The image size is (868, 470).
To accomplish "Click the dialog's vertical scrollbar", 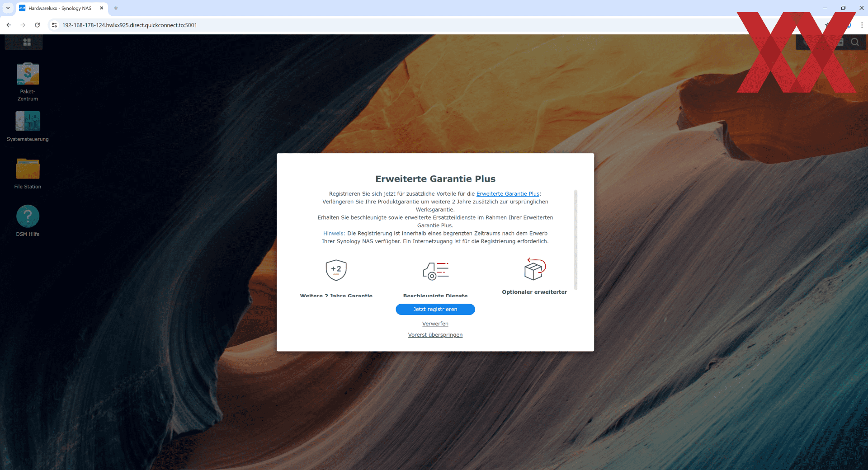I will pyautogui.click(x=576, y=240).
